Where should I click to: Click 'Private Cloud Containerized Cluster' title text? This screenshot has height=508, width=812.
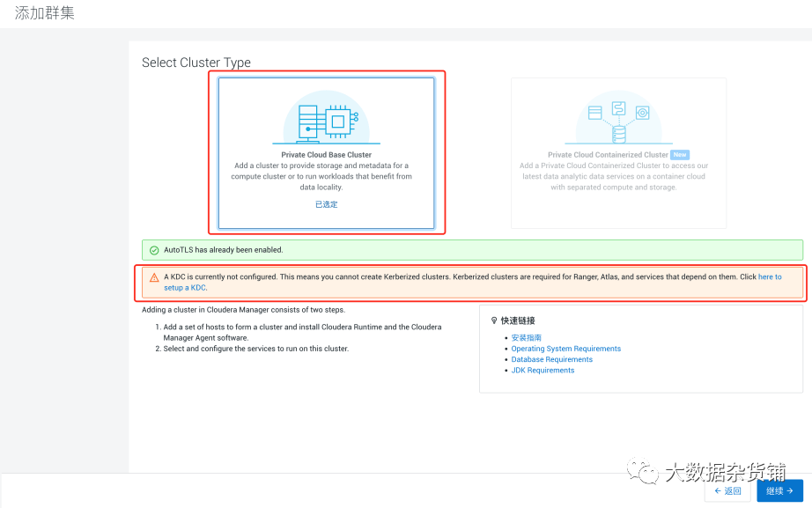(608, 155)
